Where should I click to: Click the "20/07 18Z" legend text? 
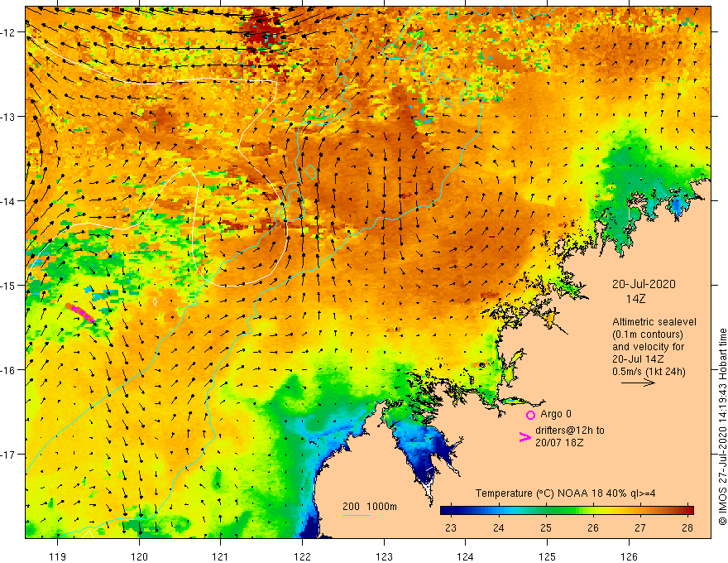pos(559,443)
